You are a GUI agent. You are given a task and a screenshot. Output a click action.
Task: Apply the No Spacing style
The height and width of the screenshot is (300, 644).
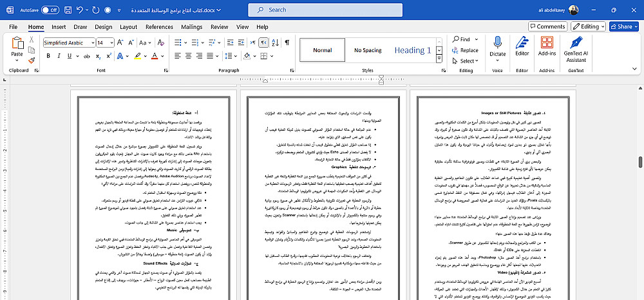pos(368,50)
